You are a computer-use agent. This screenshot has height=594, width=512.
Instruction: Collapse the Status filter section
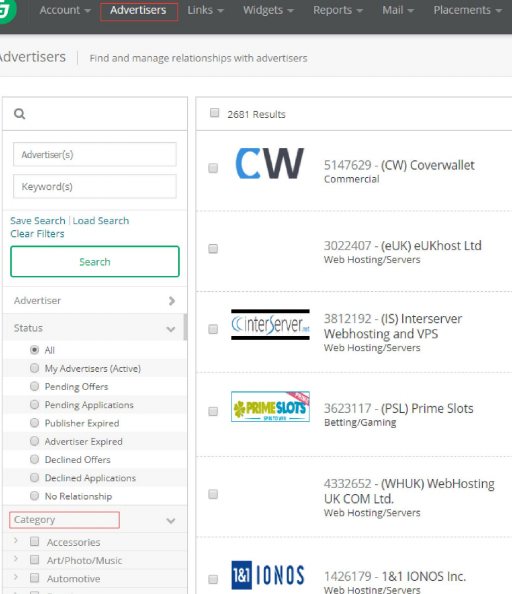pyautogui.click(x=94, y=328)
